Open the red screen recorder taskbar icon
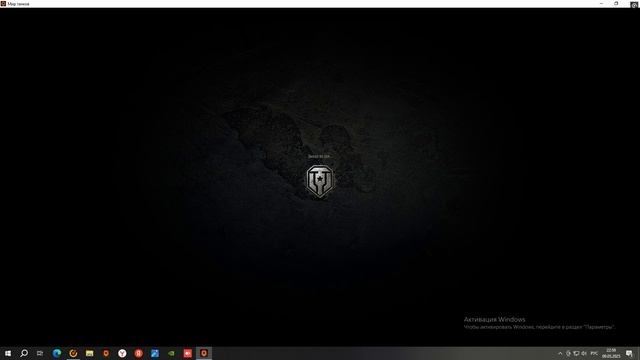The height and width of the screenshot is (360, 640). coord(187,353)
